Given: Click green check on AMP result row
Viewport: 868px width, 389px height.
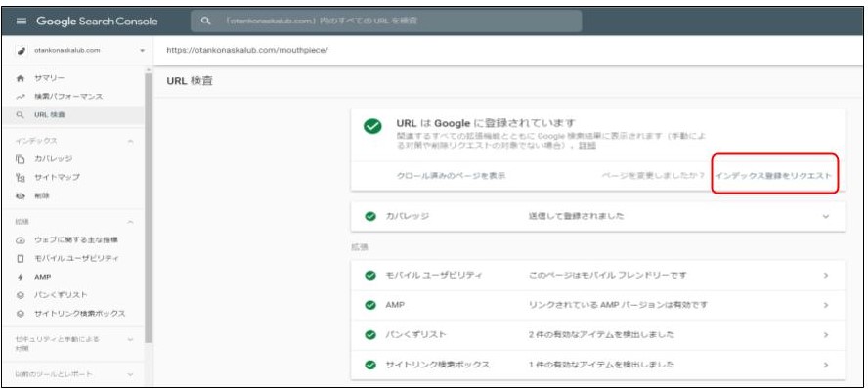Looking at the screenshot, I should pyautogui.click(x=370, y=305).
